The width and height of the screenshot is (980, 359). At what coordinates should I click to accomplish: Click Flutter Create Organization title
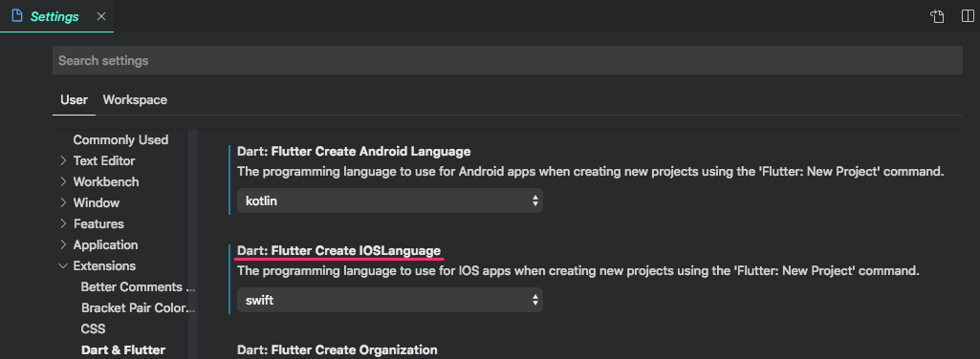tap(337, 350)
